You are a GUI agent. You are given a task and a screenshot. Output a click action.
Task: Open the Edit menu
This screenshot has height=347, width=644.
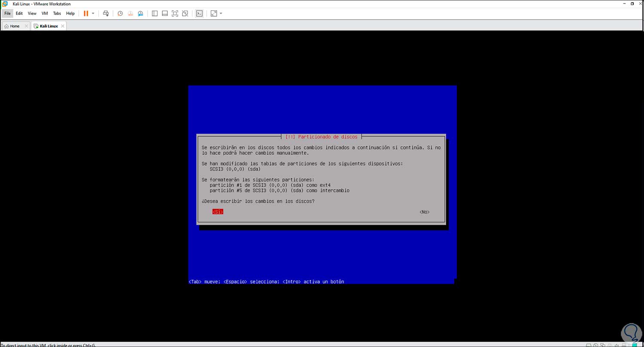tap(19, 13)
